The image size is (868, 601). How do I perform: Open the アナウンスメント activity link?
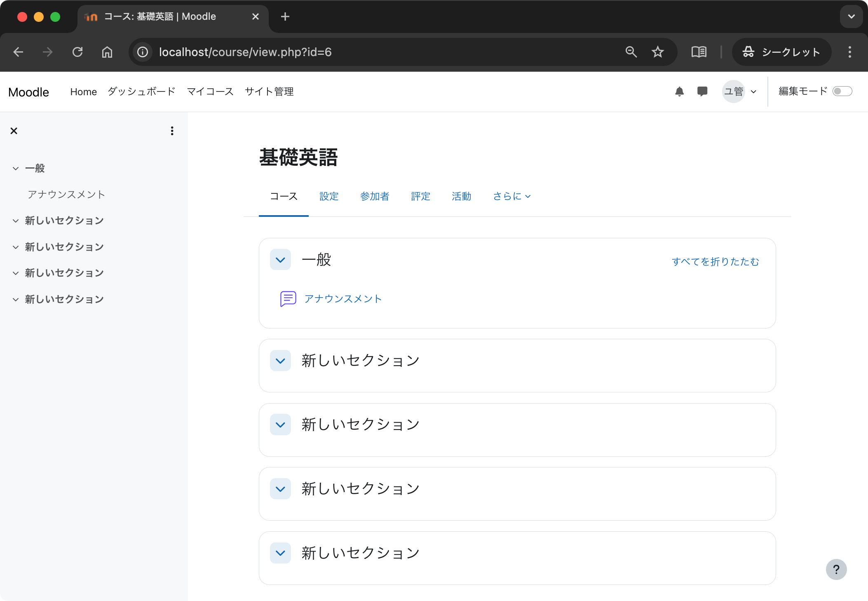[343, 298]
